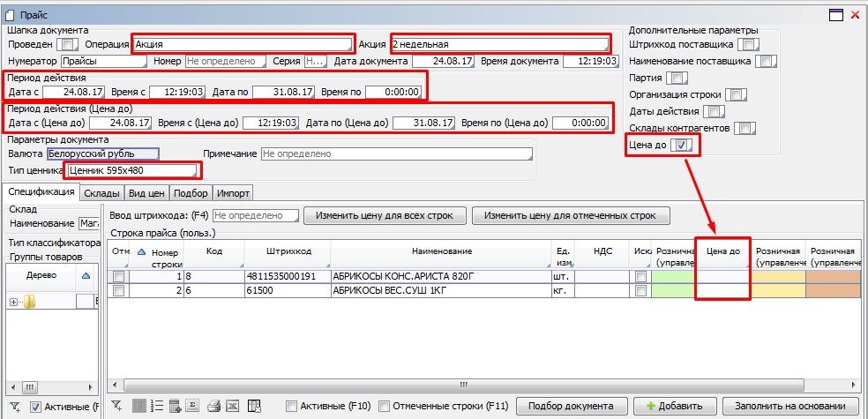This screenshot has width=868, height=419.
Task: Click the calculator icon in bottom toolbar
Action: click(x=175, y=406)
